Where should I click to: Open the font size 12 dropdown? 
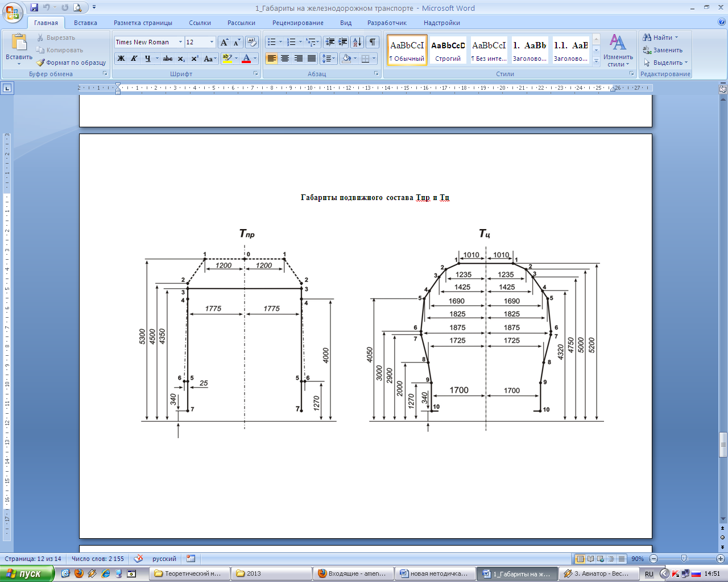pyautogui.click(x=212, y=42)
